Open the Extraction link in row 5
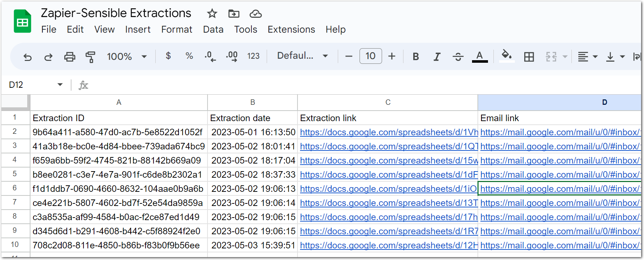Viewport: 644px width, 260px height. [389, 175]
